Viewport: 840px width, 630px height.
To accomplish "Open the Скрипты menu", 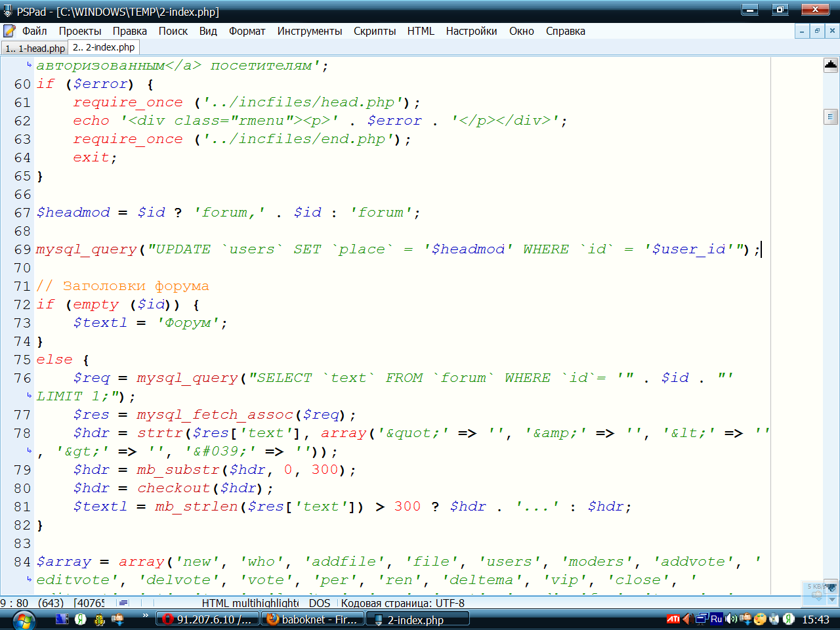I will (375, 31).
